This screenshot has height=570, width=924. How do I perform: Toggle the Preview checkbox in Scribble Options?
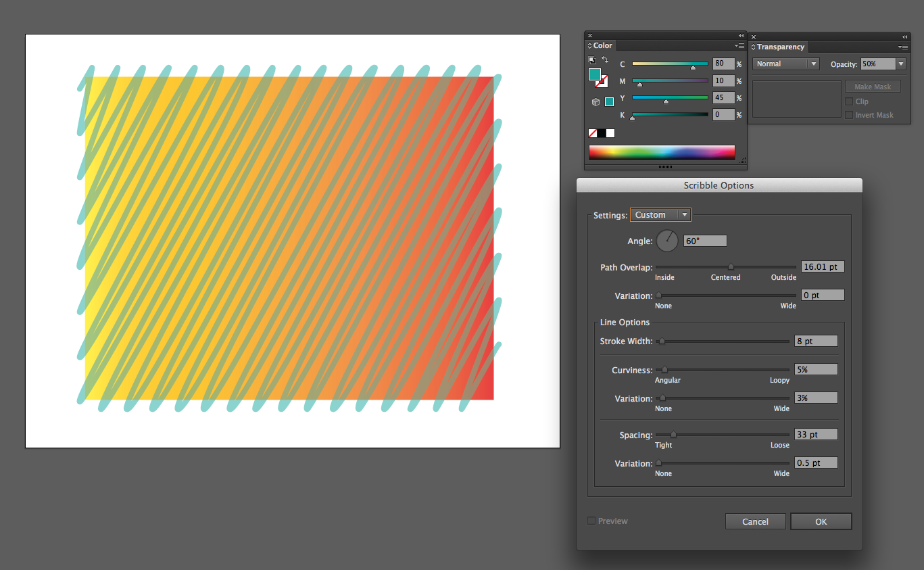[x=591, y=521]
